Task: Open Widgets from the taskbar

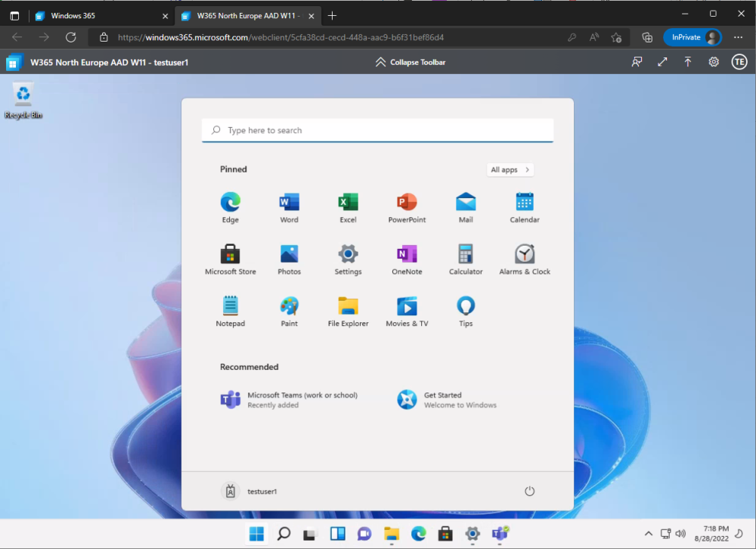Action: coord(337,534)
